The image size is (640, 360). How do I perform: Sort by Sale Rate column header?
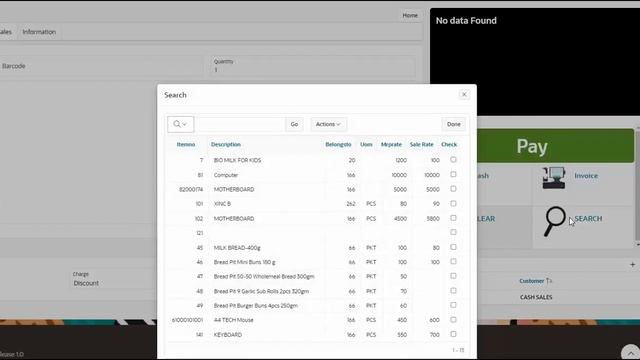(422, 144)
